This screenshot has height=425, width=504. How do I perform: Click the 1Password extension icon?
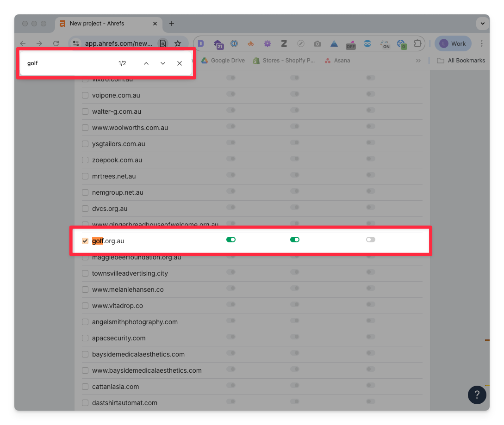pos(234,43)
